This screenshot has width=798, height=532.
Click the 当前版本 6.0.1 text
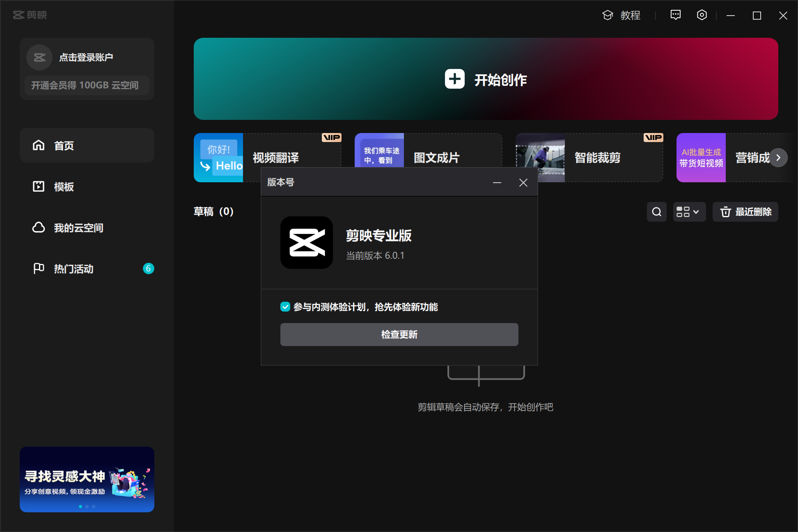click(x=375, y=256)
